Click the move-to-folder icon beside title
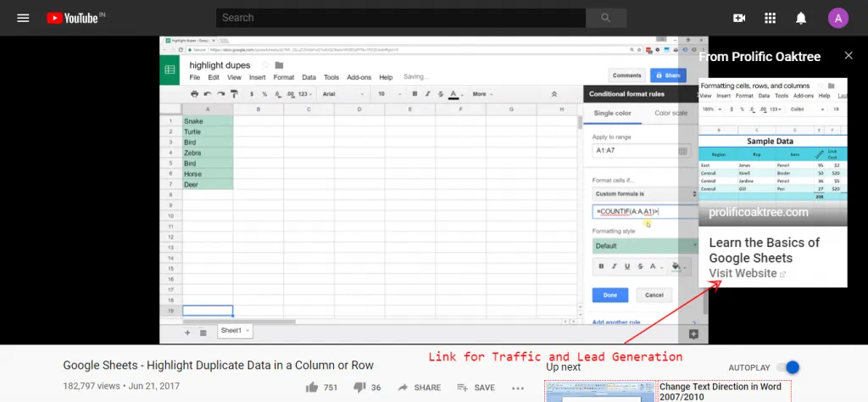This screenshot has height=402, width=868. 279,65
